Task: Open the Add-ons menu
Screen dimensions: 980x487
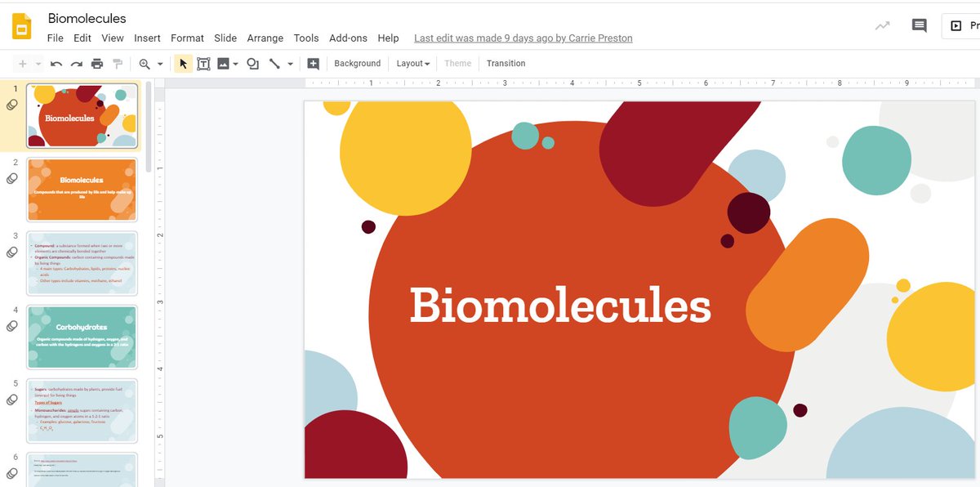Action: click(x=349, y=38)
